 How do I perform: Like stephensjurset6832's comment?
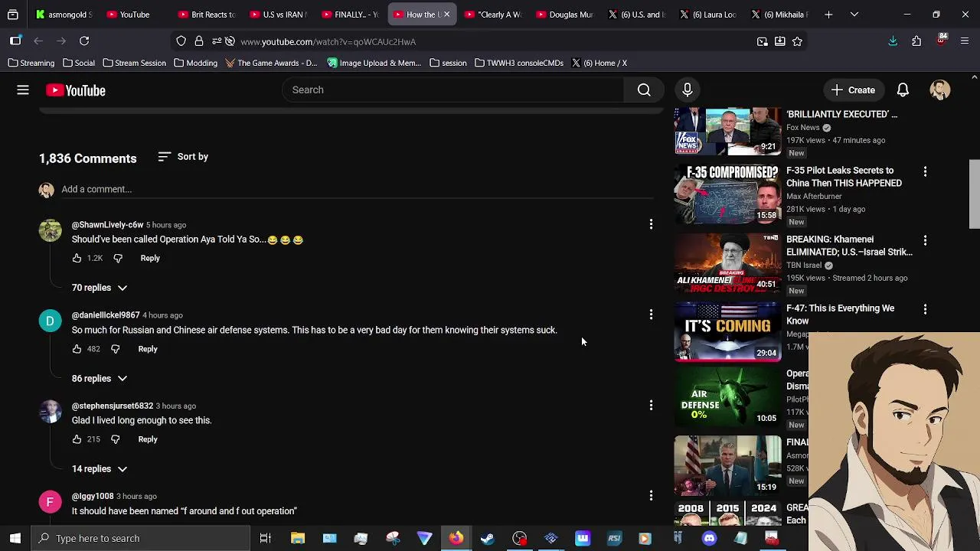(77, 439)
